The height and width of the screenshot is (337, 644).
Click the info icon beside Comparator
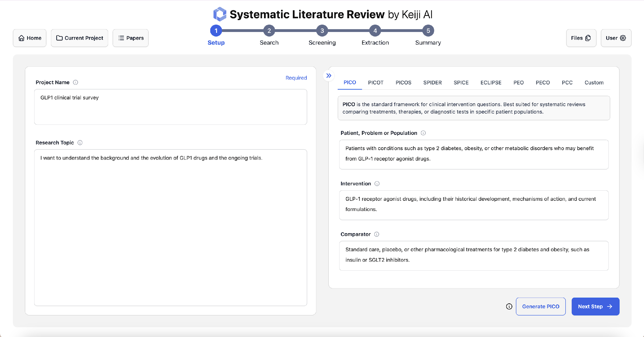[377, 234]
